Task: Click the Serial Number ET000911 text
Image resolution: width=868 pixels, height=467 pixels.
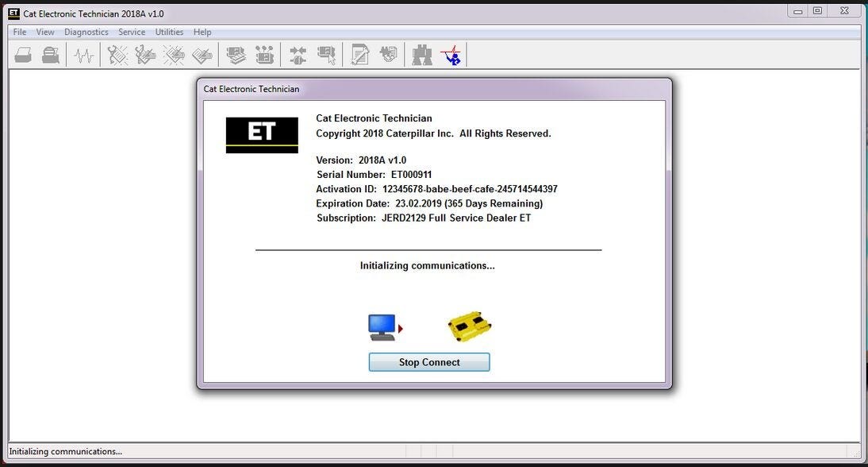Action: click(x=374, y=175)
